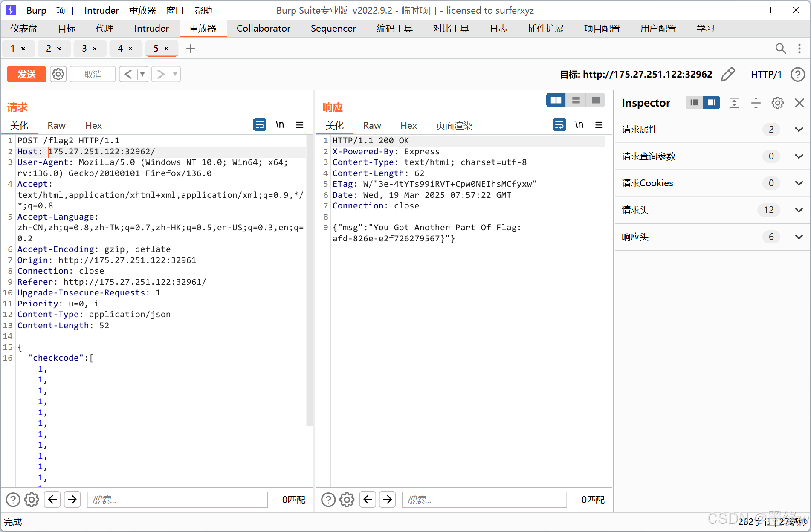Switch to top-bottom layout view
This screenshot has height=532, width=811.
pyautogui.click(x=576, y=100)
